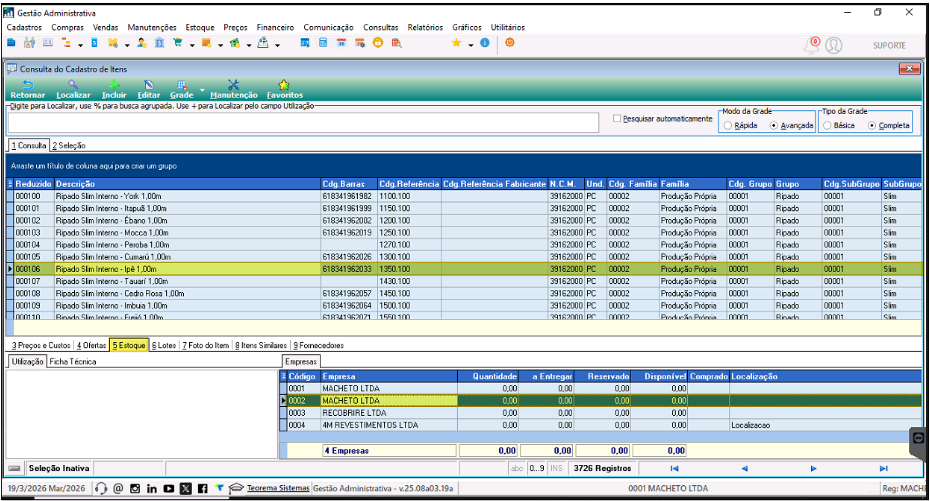This screenshot has height=501, width=930.
Task: Open the Estoque menu
Action: 200,27
